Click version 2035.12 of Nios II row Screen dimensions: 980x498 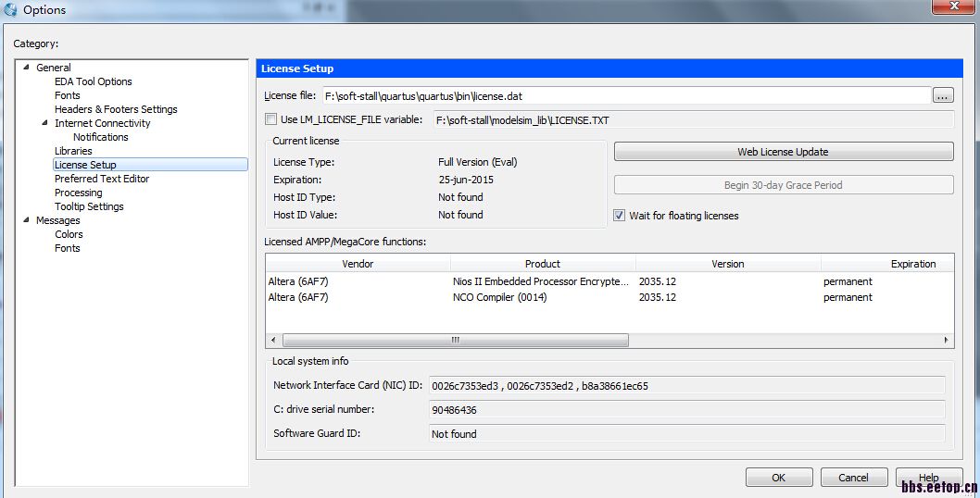tap(658, 281)
